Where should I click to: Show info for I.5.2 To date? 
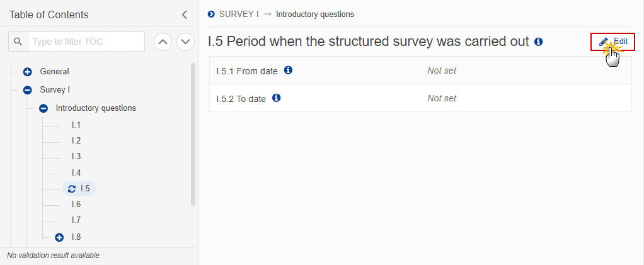pyautogui.click(x=277, y=98)
